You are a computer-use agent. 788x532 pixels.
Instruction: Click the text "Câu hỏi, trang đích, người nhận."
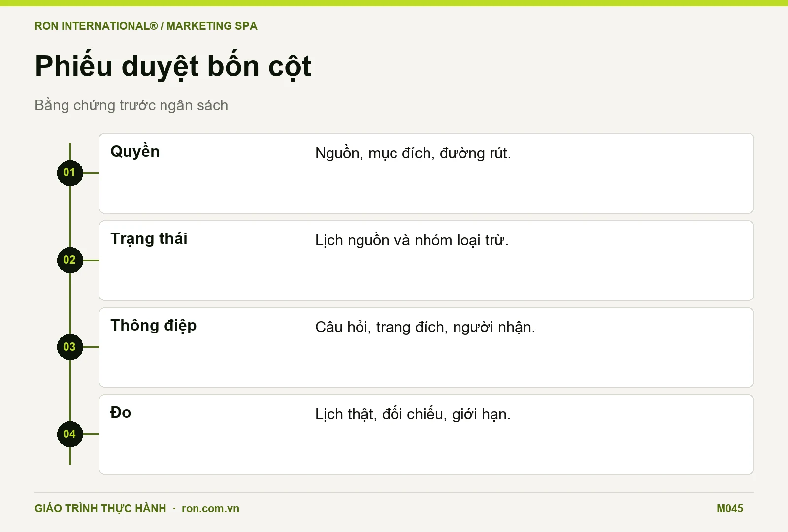click(425, 327)
